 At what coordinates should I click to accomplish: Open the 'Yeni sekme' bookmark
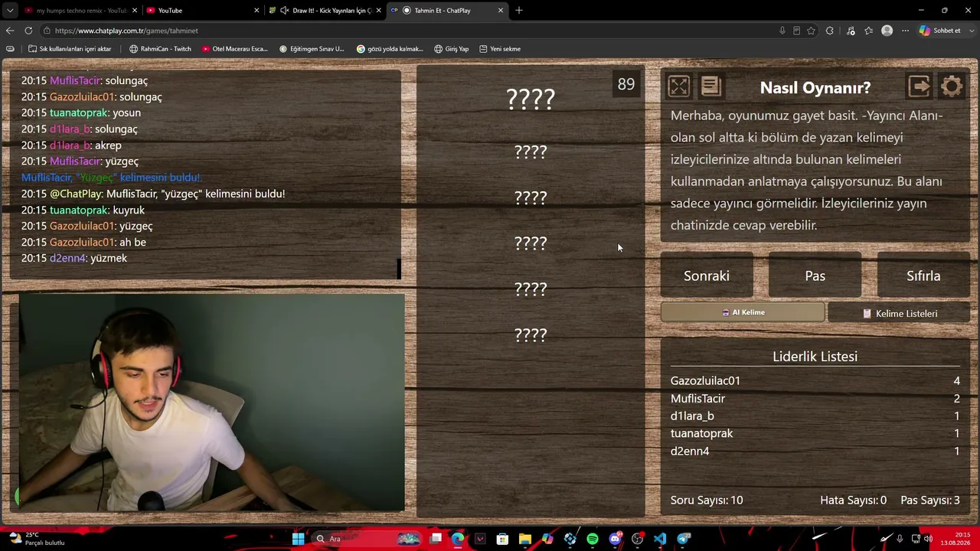pos(500,49)
